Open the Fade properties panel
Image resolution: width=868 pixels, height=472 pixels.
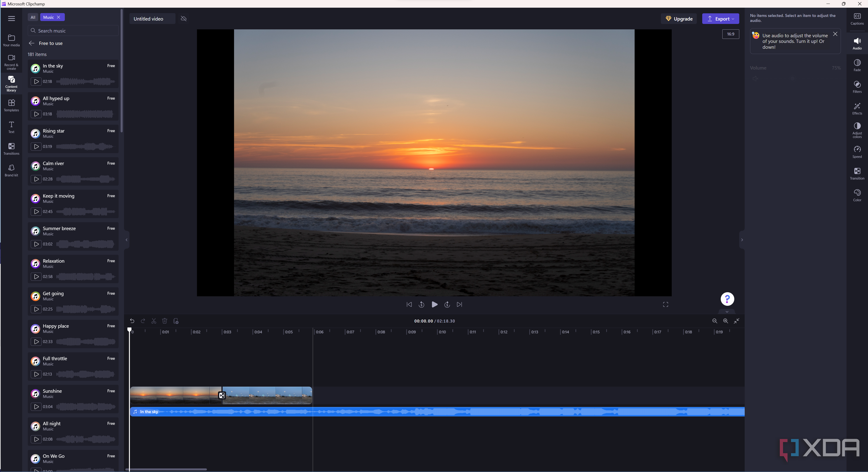coord(857,65)
